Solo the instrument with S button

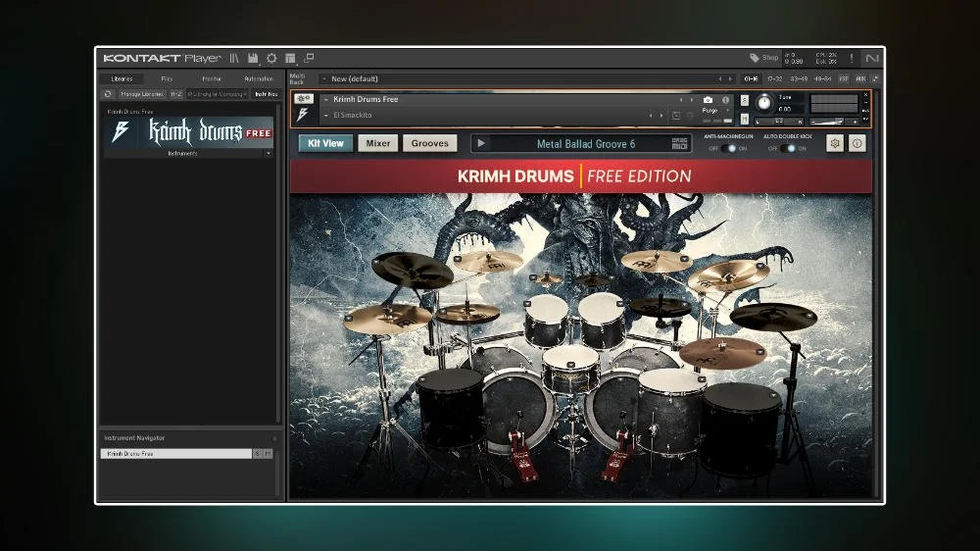pyautogui.click(x=745, y=100)
